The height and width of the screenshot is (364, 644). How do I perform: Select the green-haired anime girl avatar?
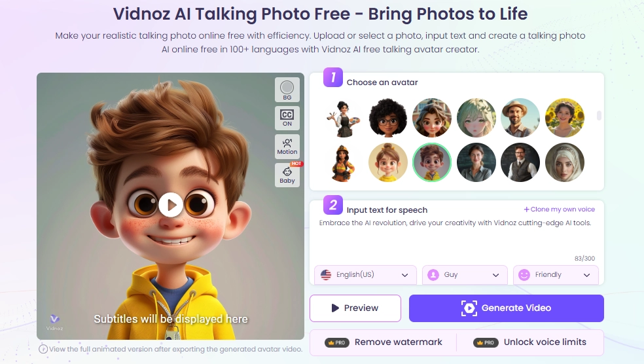(x=476, y=118)
